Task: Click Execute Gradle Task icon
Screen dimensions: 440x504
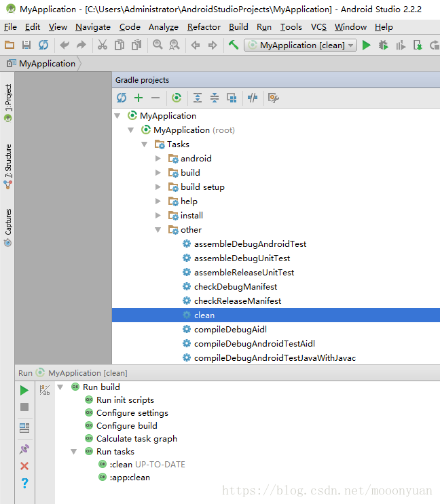Action: 177,98
